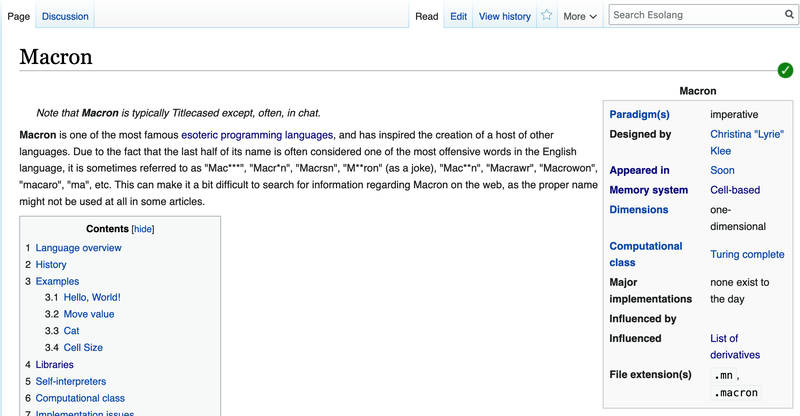Click the Macron page heading
Screen dimensions: 800x416
click(56, 57)
